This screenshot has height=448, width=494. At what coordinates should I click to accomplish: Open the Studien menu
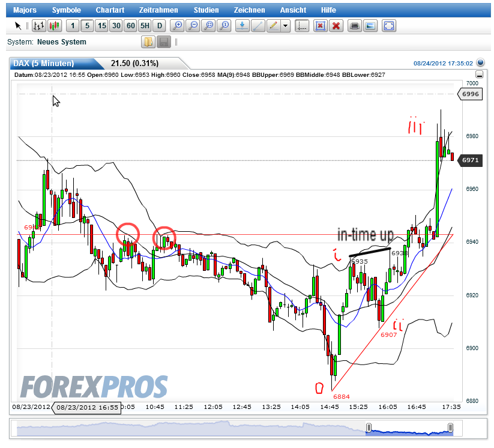coord(206,10)
